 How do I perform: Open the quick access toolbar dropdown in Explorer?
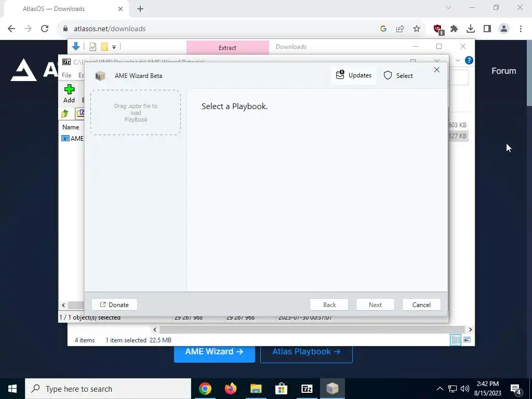pyautogui.click(x=114, y=47)
